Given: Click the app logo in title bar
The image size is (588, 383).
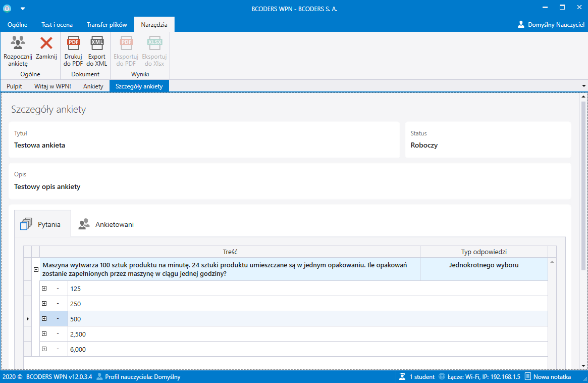Looking at the screenshot, I should coord(7,8).
